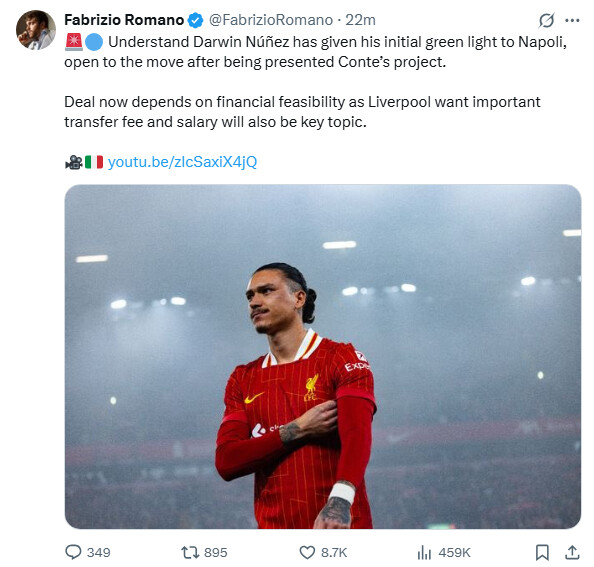Open the youtu.be/zlcSaxiX4jQ link
594x567 pixels.
point(183,162)
